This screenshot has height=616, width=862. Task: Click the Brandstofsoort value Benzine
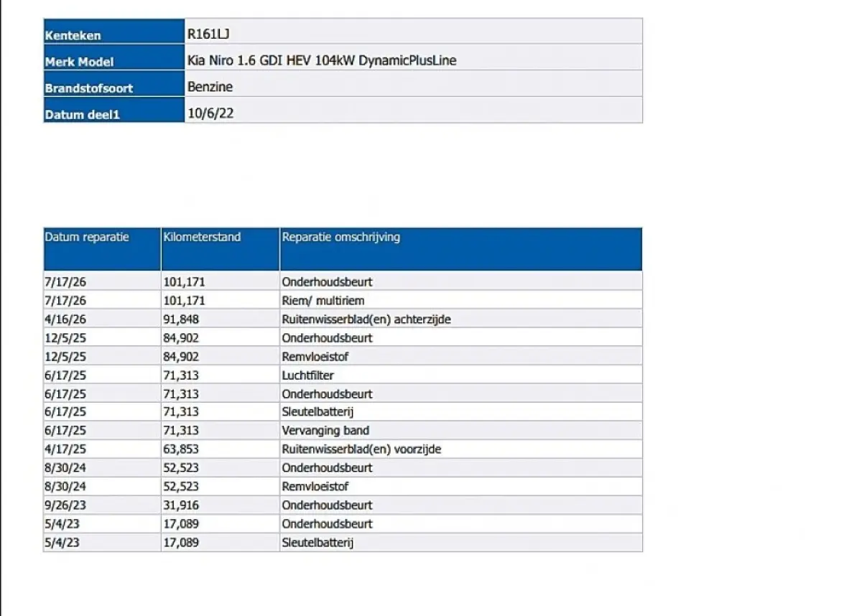(210, 87)
